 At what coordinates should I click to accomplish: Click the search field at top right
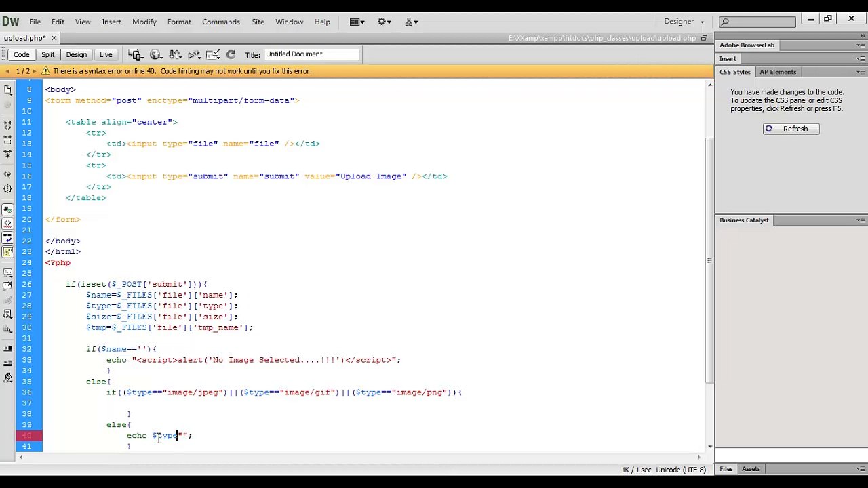coord(757,22)
